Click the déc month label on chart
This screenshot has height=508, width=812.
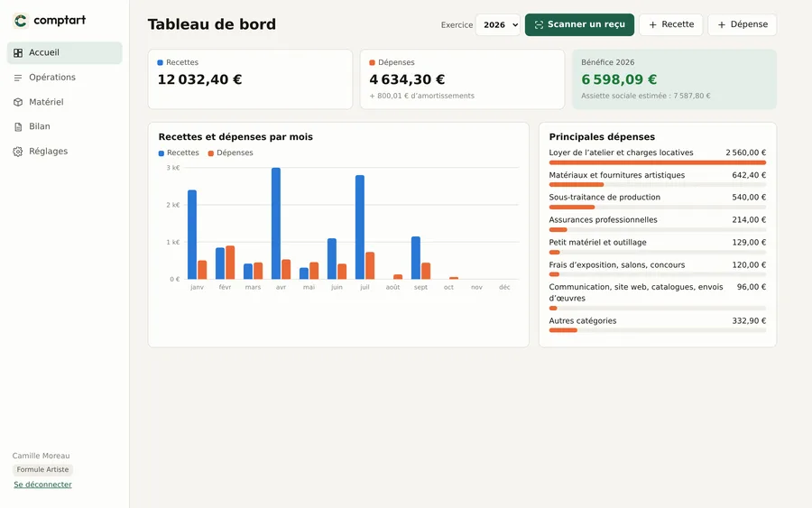point(504,288)
